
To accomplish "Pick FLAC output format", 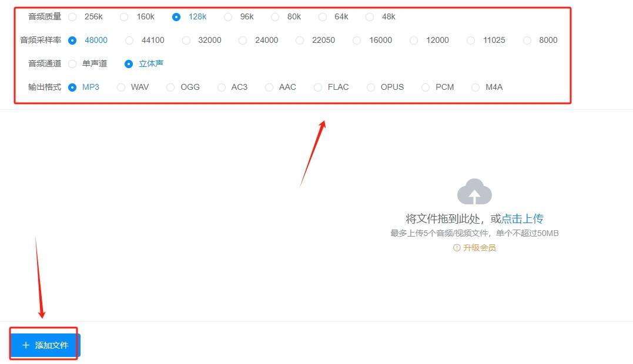I will (x=318, y=87).
